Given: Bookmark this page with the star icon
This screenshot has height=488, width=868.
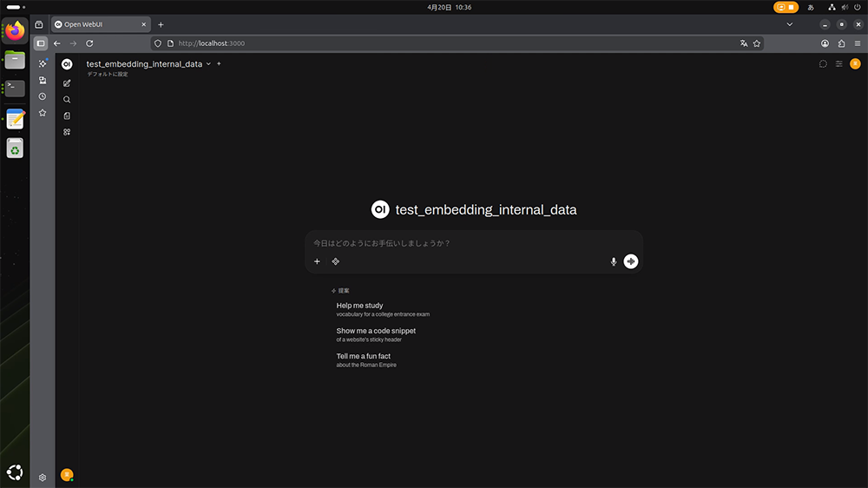Looking at the screenshot, I should 757,43.
